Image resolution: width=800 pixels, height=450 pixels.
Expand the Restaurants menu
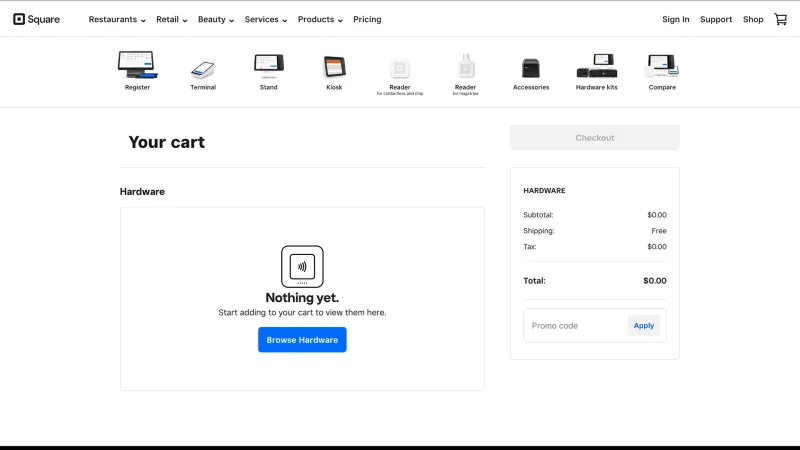[117, 19]
